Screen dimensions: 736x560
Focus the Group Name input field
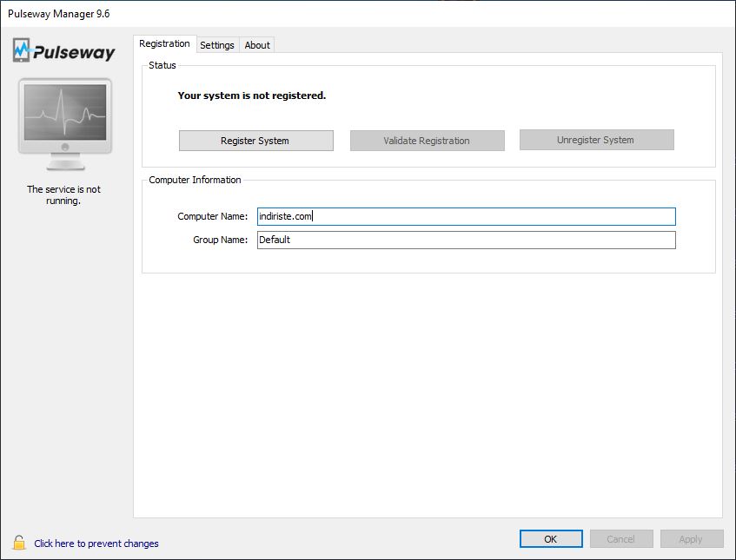467,240
